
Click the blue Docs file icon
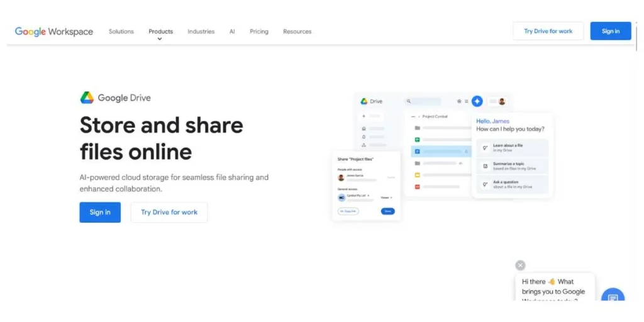418,152
